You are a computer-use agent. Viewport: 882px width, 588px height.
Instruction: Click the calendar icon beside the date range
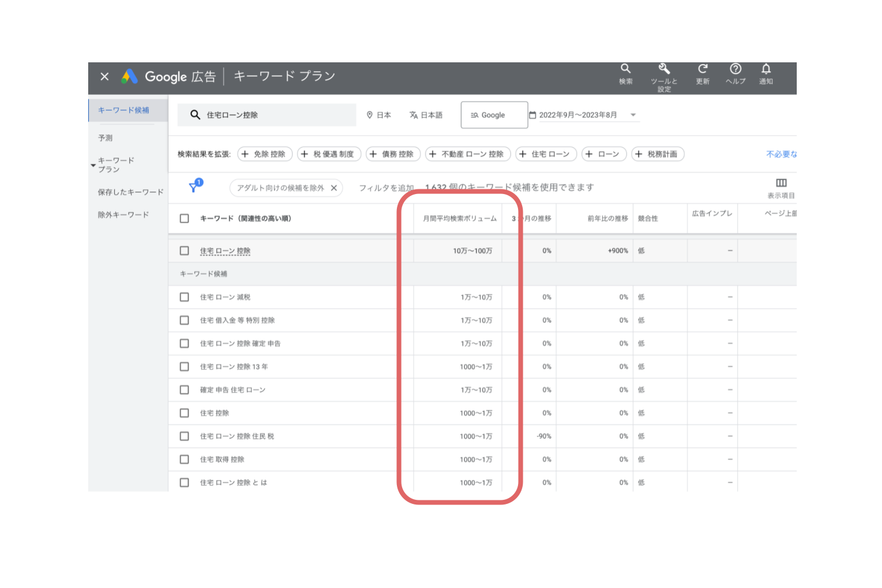pyautogui.click(x=533, y=115)
